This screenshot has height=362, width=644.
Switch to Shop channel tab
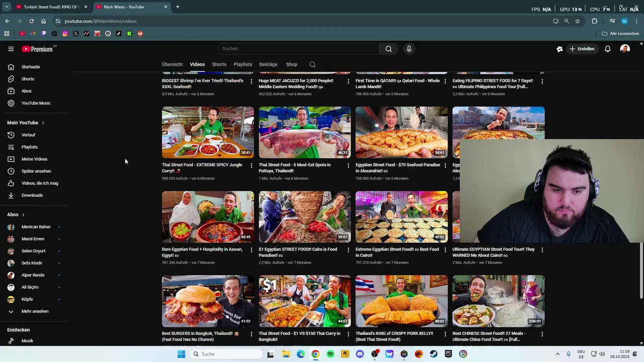point(292,64)
